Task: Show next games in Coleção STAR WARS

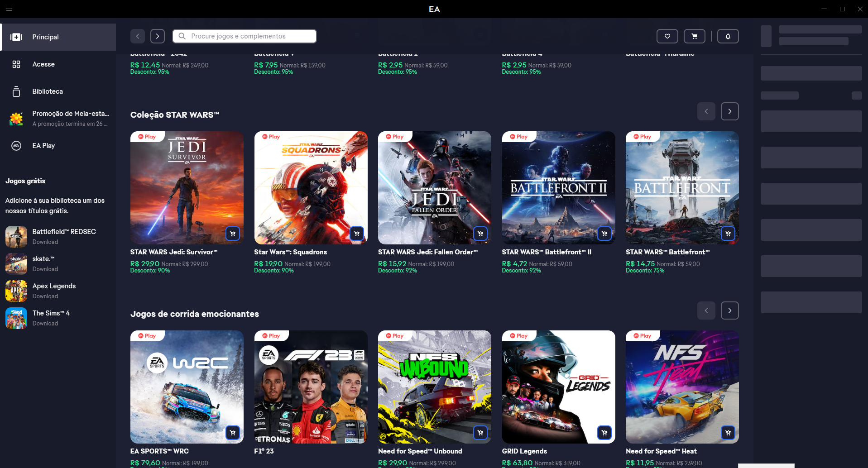Action: 729,111
